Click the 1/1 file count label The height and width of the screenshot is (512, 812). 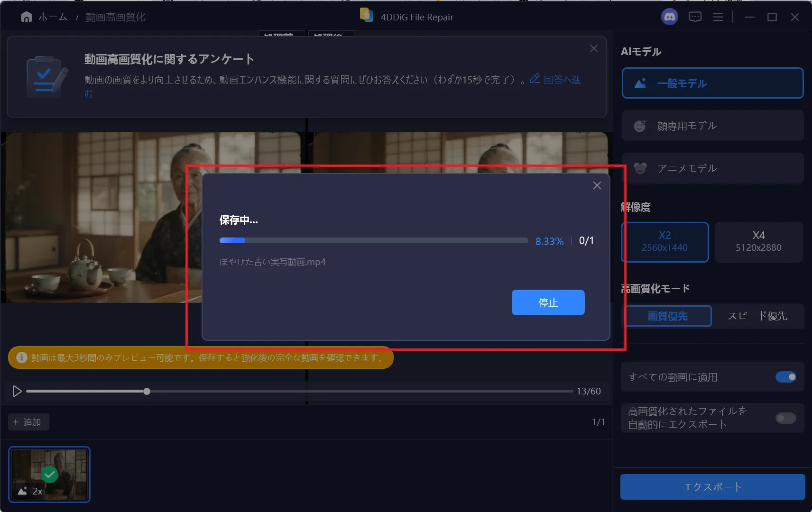tap(598, 422)
